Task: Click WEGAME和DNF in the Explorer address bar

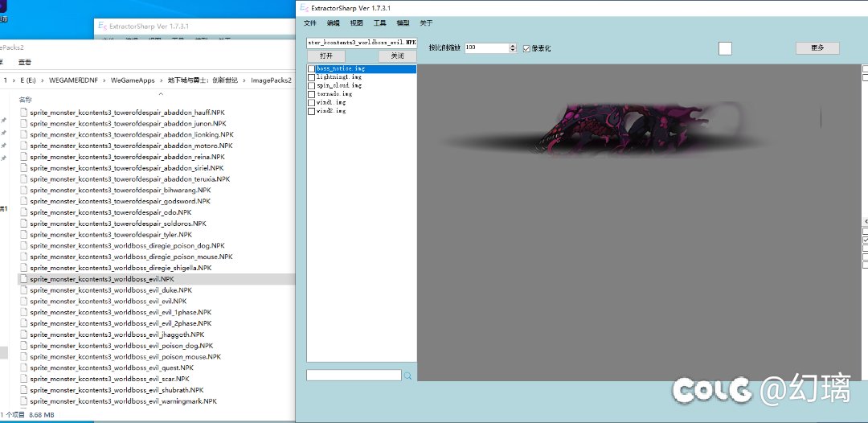Action: pyautogui.click(x=74, y=80)
